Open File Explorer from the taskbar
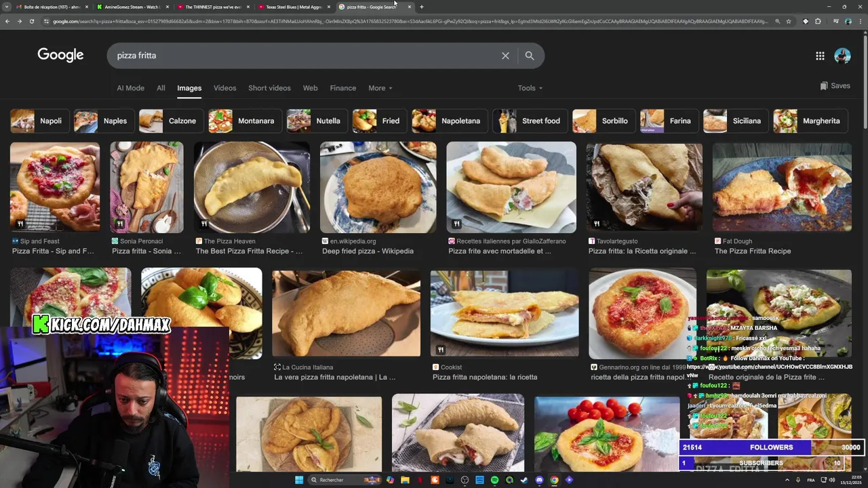The width and height of the screenshot is (868, 488). coord(405,480)
